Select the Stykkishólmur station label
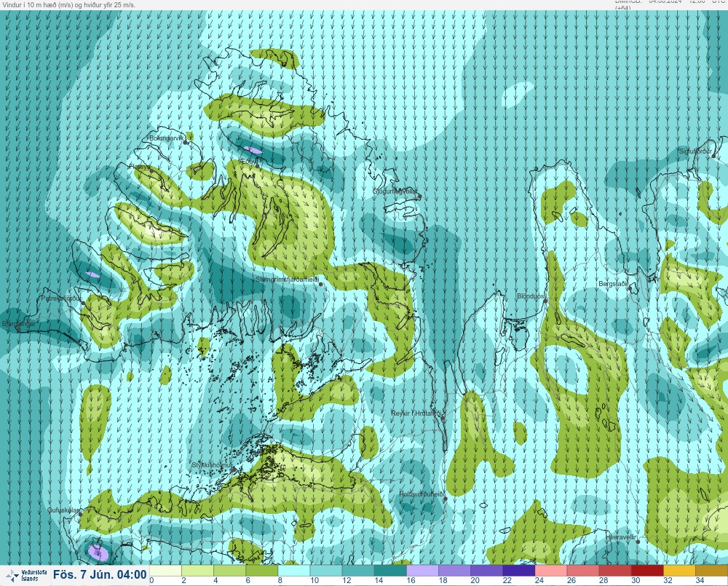 click(212, 465)
